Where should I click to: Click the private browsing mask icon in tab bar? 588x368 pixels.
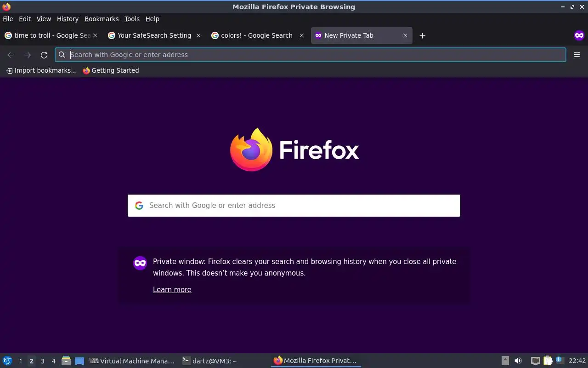pyautogui.click(x=579, y=35)
